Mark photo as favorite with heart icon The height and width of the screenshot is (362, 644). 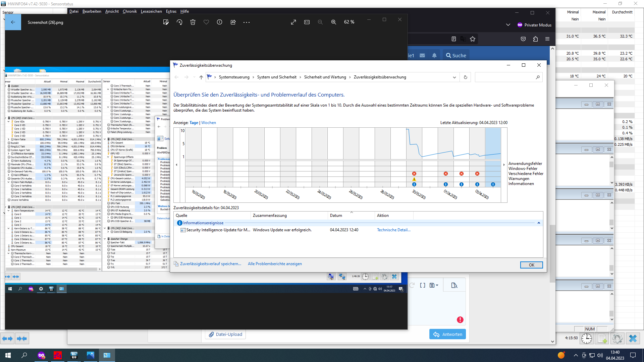point(206,22)
